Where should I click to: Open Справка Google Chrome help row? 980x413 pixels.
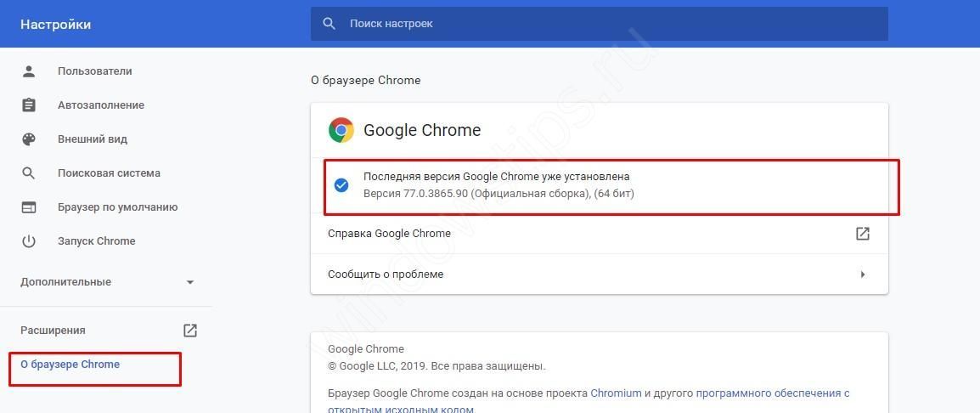point(389,234)
